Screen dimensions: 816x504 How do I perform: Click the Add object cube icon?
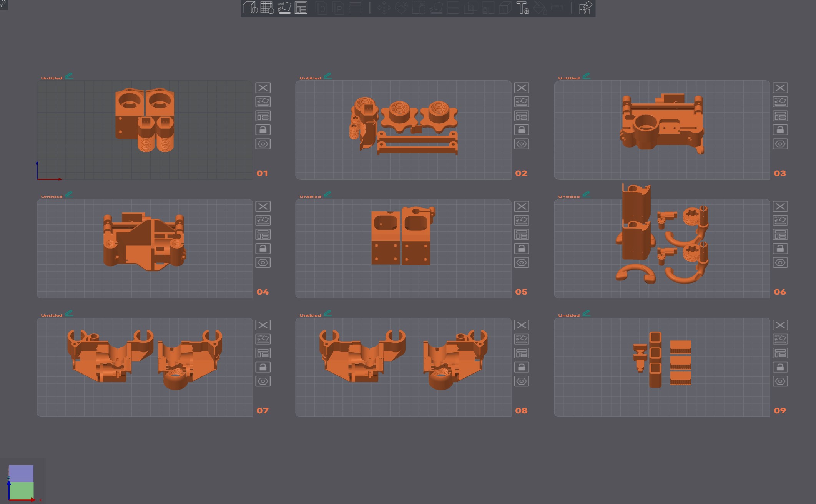pos(250,8)
